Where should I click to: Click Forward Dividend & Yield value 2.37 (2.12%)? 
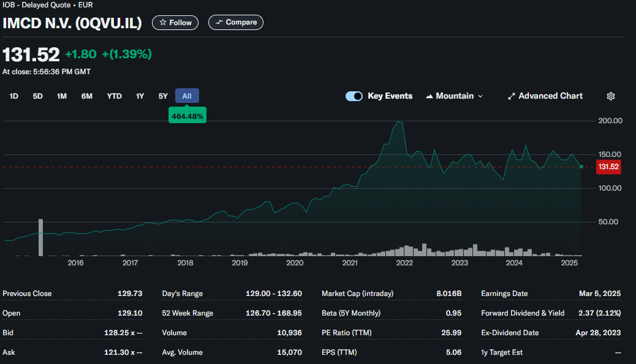point(599,313)
